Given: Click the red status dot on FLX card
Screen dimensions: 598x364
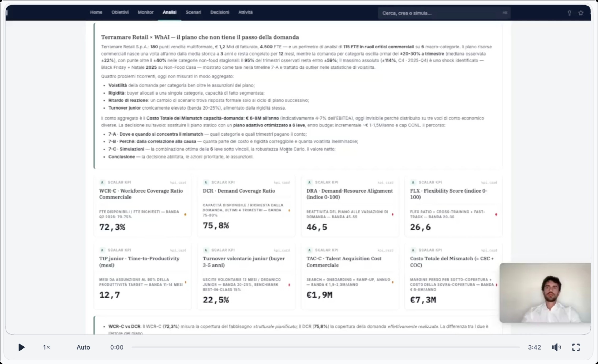Looking at the screenshot, I should click(496, 214).
